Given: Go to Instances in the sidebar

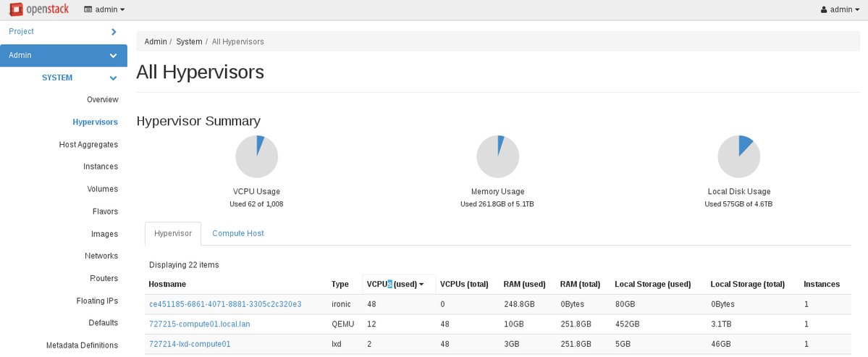Looking at the screenshot, I should pyautogui.click(x=101, y=167).
